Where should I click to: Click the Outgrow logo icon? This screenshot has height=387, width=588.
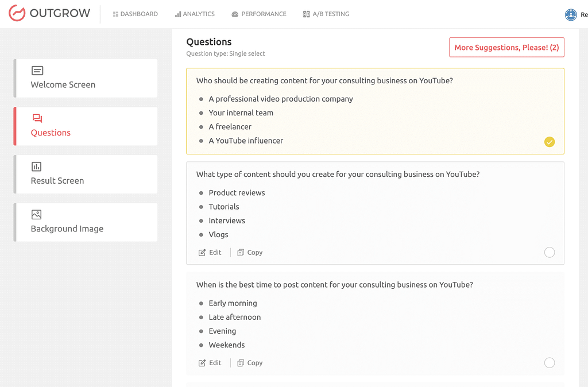(17, 14)
